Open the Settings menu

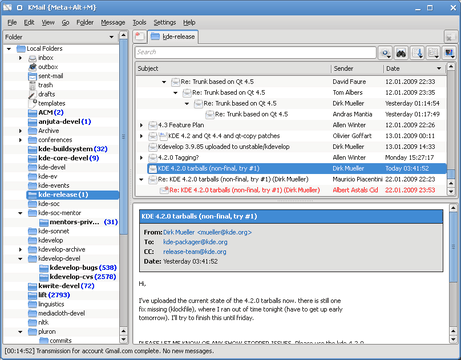pyautogui.click(x=165, y=22)
